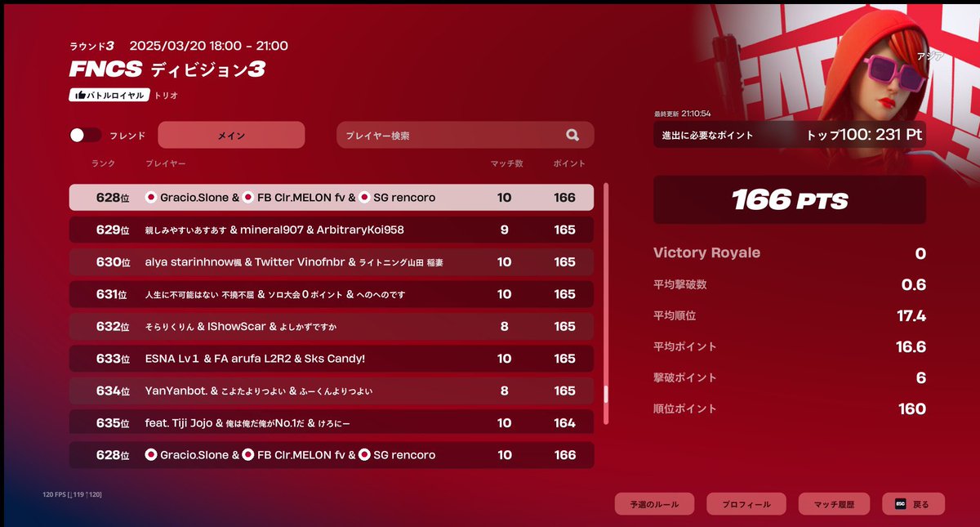
Task: Click the Victory Royale stat row
Action: (x=790, y=253)
